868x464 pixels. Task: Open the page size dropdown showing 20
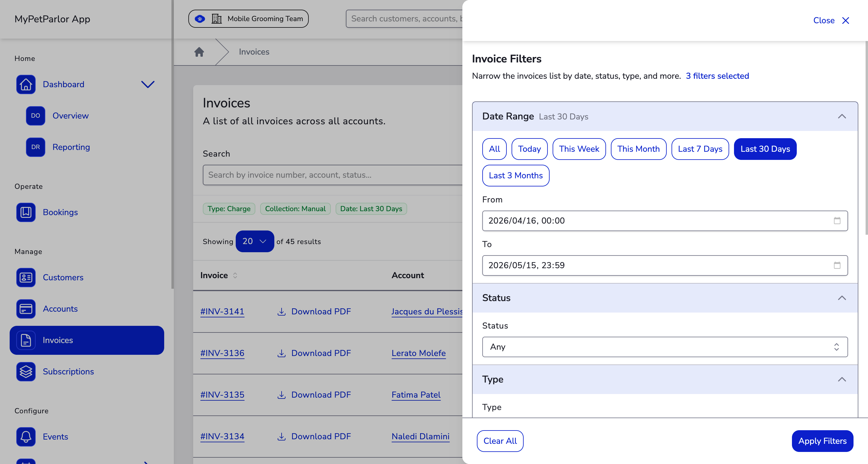click(x=254, y=241)
